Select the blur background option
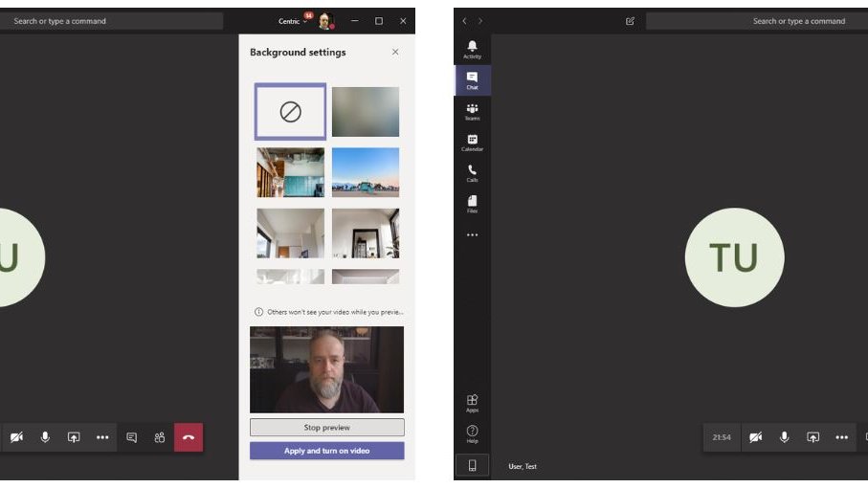Screen dimensions: 868x488 click(366, 112)
